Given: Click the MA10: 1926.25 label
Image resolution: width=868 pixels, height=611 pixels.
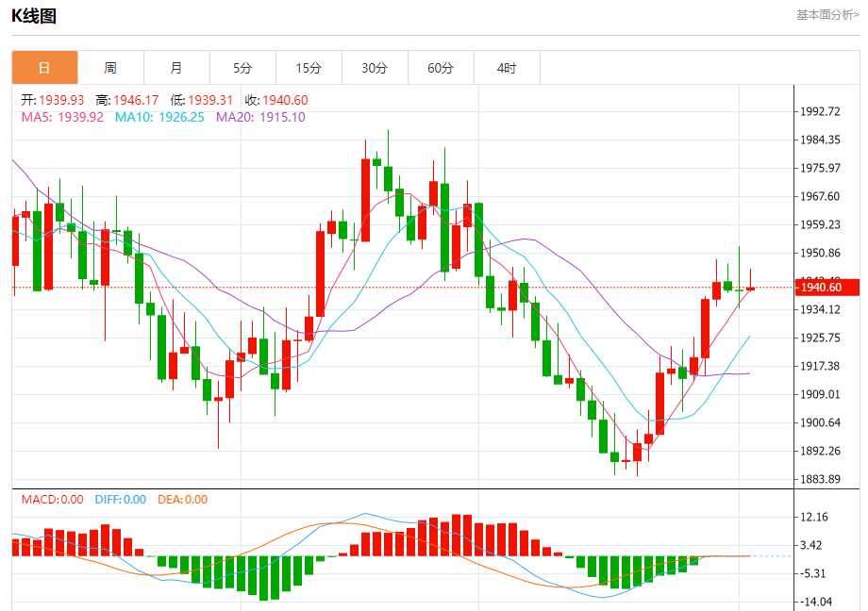Looking at the screenshot, I should [159, 117].
